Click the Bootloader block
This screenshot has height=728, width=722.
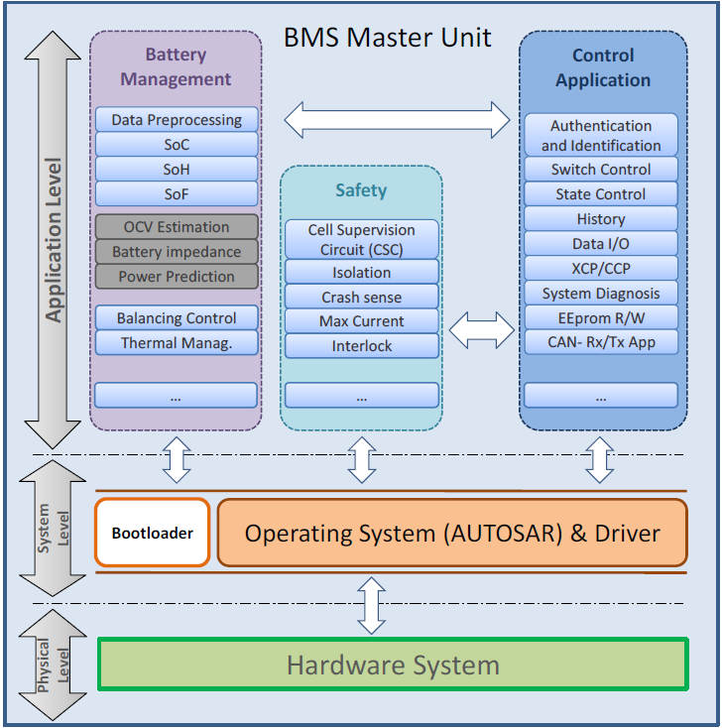click(153, 533)
